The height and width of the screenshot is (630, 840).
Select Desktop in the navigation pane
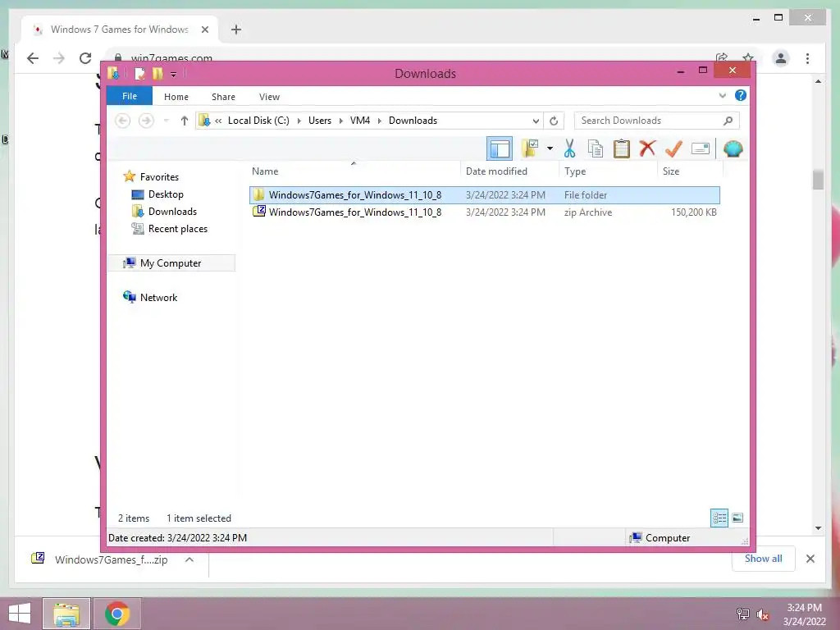pos(166,194)
